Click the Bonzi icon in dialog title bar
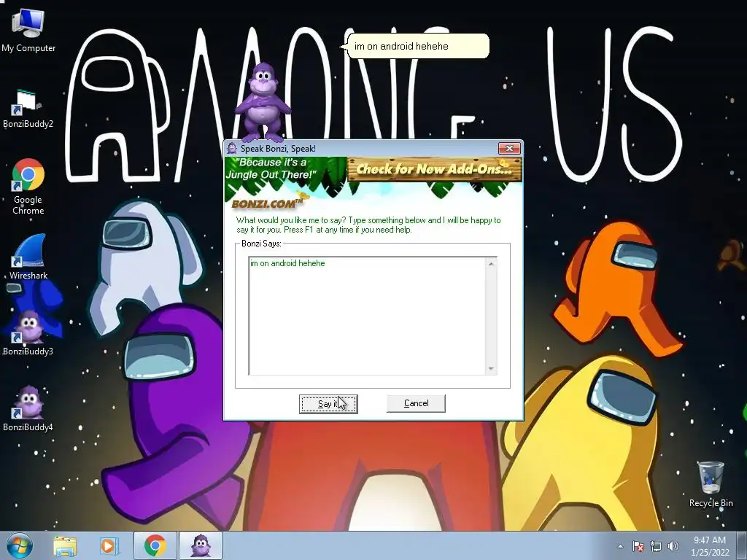The height and width of the screenshot is (560, 747). 232,148
